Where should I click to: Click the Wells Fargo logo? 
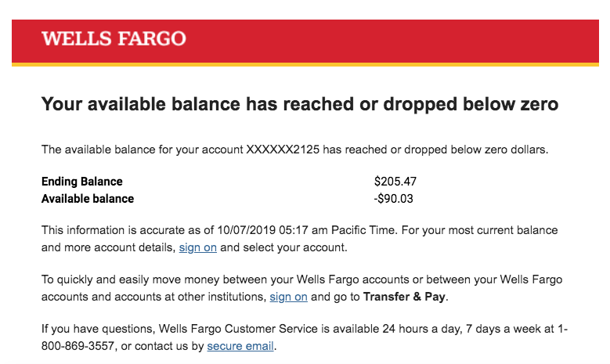[x=114, y=38]
